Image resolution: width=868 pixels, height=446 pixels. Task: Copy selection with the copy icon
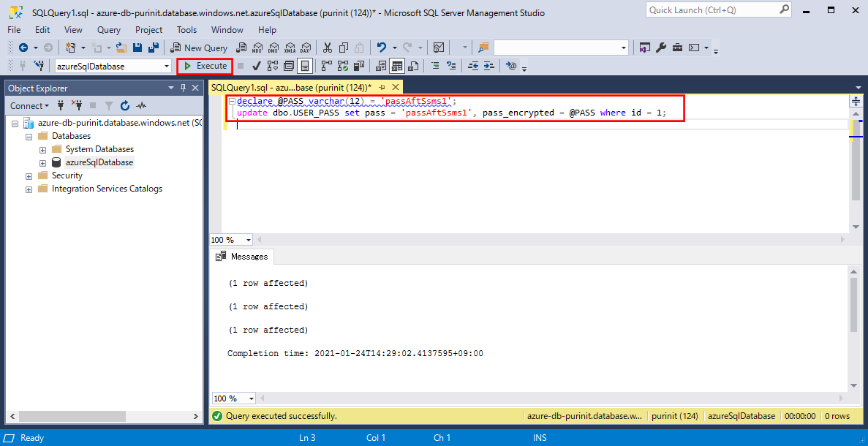point(344,48)
